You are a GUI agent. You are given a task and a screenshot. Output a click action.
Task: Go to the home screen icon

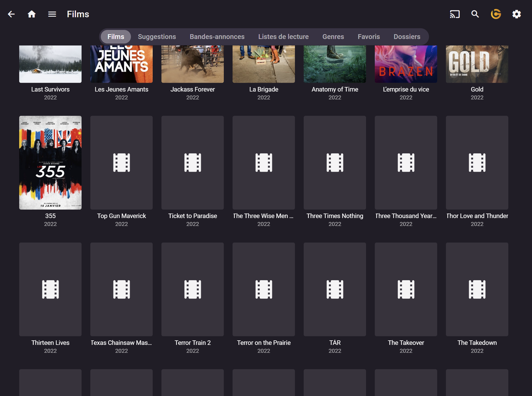32,14
